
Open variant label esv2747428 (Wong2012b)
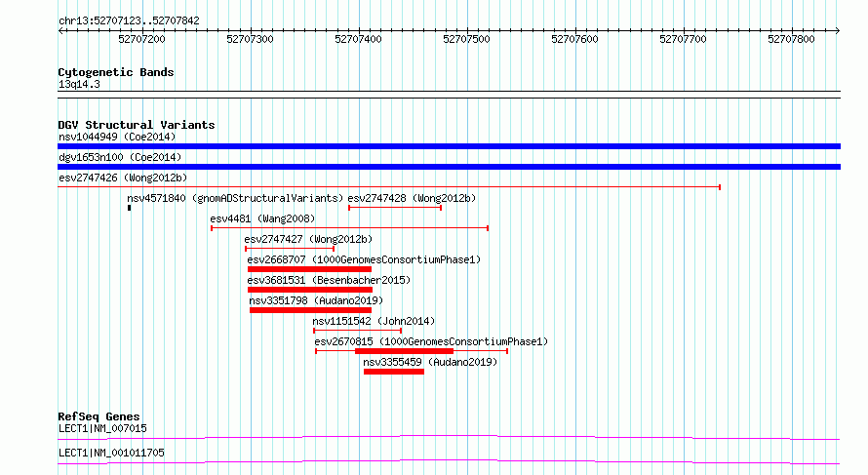pyautogui.click(x=412, y=198)
